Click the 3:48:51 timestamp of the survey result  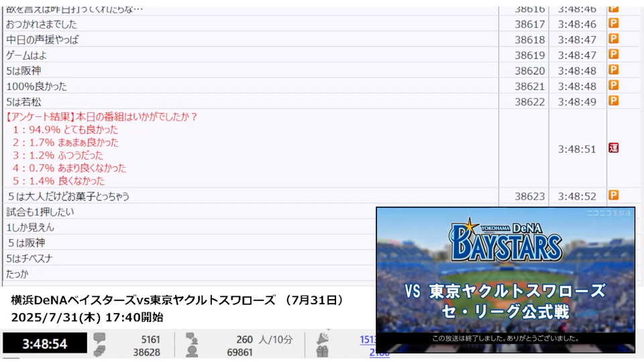tap(577, 149)
